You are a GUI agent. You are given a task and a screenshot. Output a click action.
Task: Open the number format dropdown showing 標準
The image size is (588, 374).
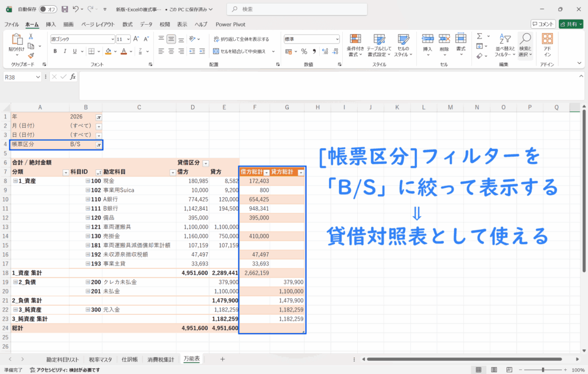[x=337, y=39]
